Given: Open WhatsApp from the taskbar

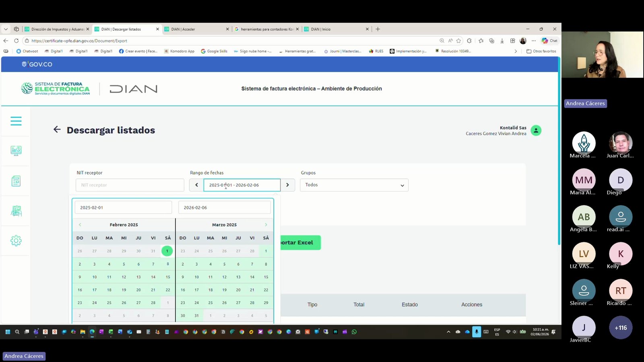Looking at the screenshot, I should tap(354, 332).
